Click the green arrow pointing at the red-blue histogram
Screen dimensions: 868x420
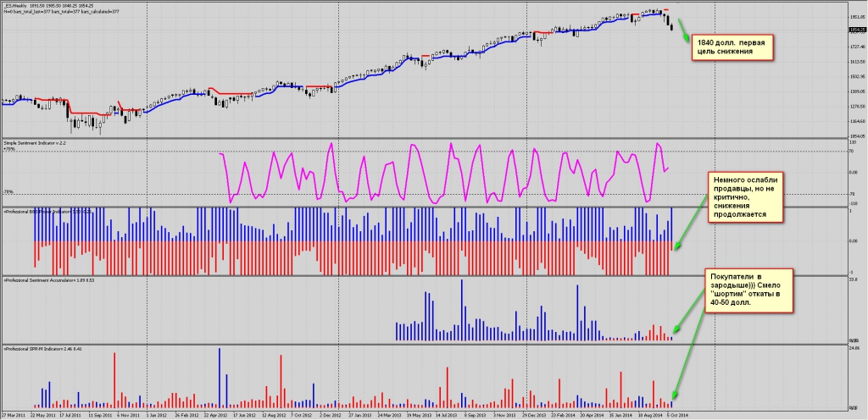pos(691,222)
